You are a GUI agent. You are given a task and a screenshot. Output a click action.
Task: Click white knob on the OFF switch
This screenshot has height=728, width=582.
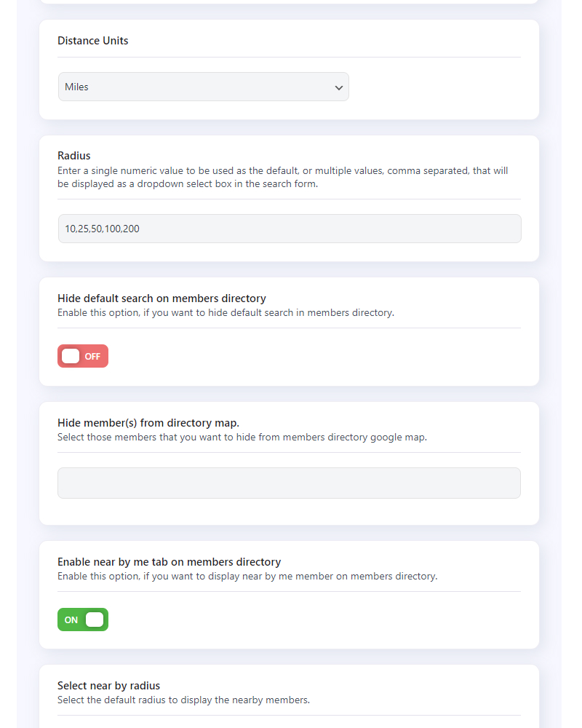pyautogui.click(x=71, y=356)
